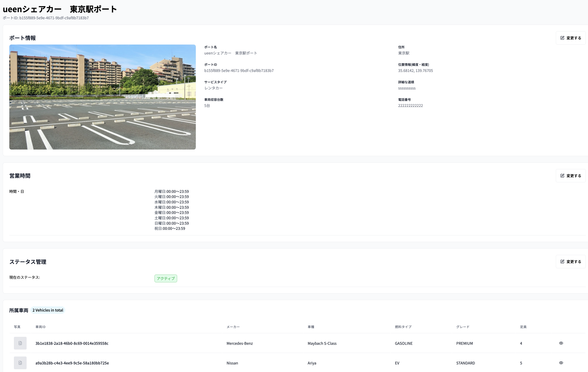
Task: Click the pencil icon in the ステータス管理 edit button
Action: click(x=562, y=261)
